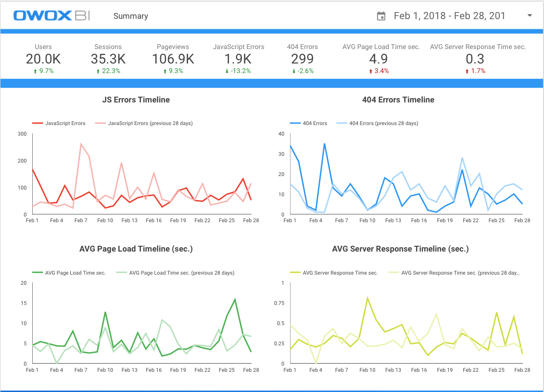The width and height of the screenshot is (544, 392).
Task: Select the Summary page title
Action: click(x=130, y=16)
